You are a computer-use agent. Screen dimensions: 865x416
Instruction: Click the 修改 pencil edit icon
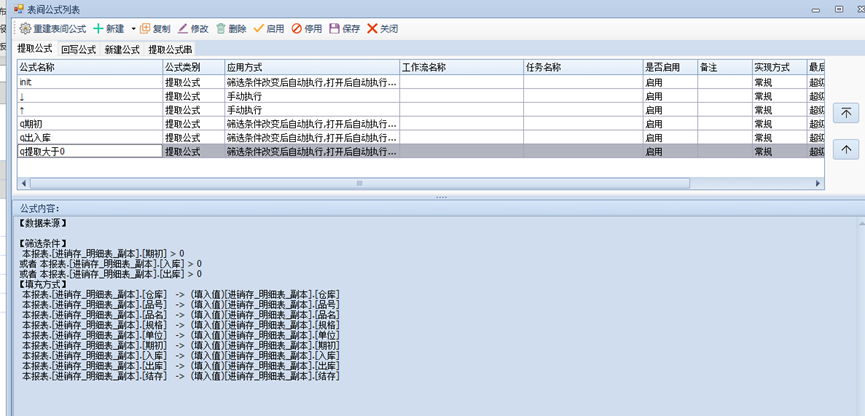coord(183,29)
